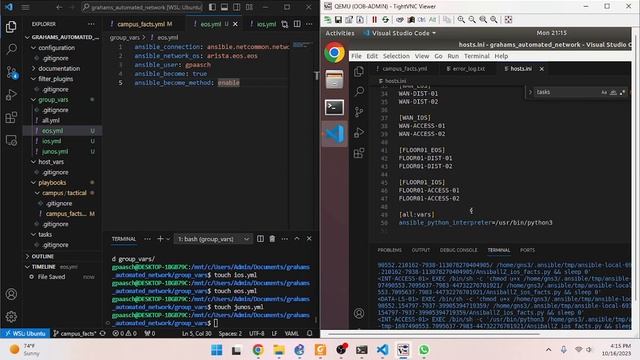Screen dimensions: 640x360
Task: Open Terminal menu in VNC VS Code
Action: click(x=476, y=56)
